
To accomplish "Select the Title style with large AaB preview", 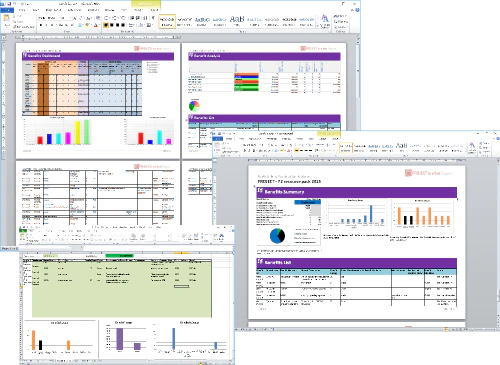I will tap(237, 21).
